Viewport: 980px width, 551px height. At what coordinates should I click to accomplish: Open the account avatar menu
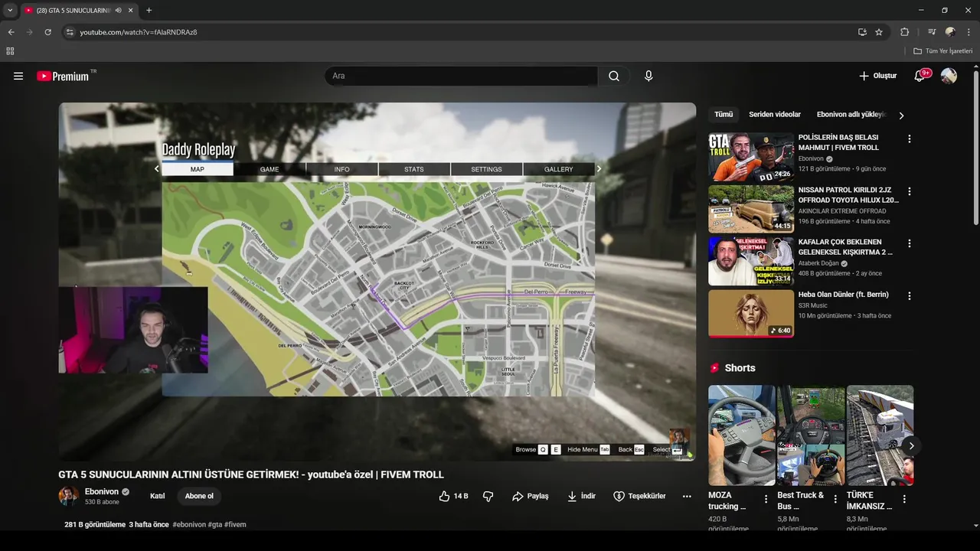[x=949, y=76]
